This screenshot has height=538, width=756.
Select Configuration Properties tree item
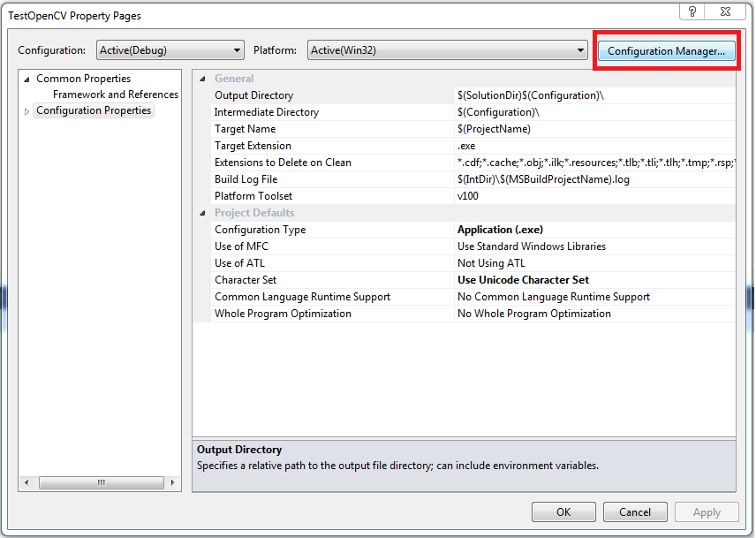pyautogui.click(x=94, y=110)
